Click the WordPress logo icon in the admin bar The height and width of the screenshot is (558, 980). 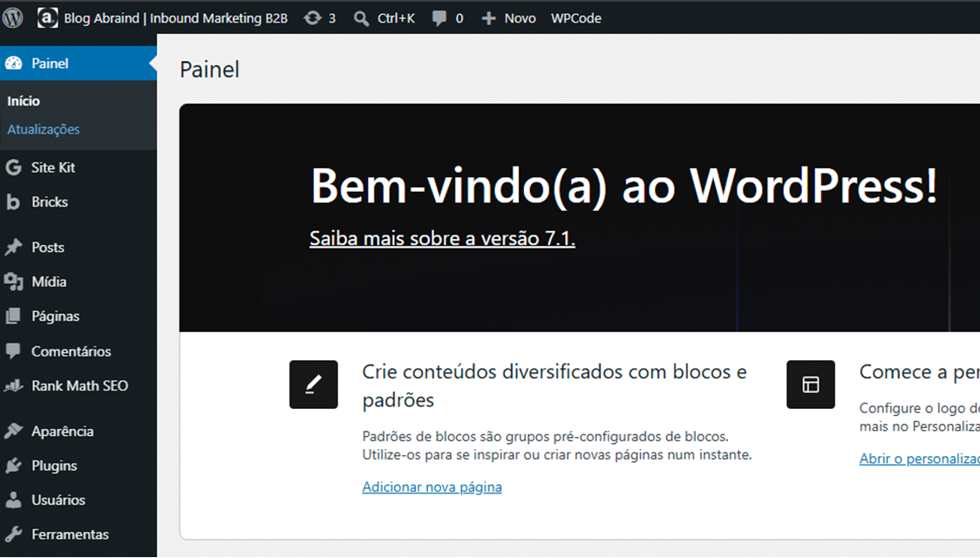pos(12,17)
